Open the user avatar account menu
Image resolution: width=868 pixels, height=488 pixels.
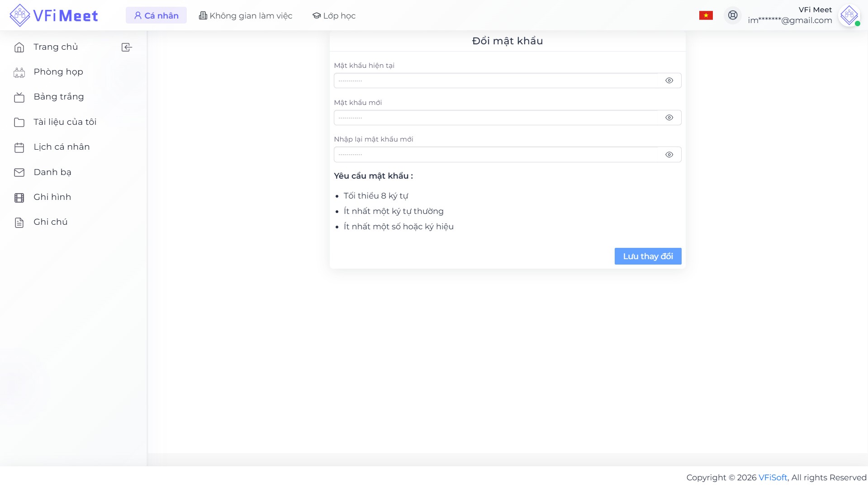849,15
